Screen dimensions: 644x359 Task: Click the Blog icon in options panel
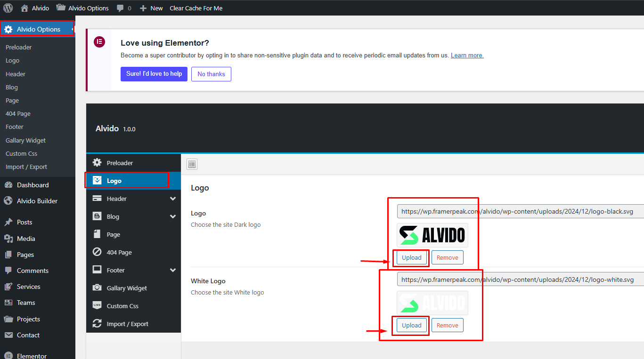(97, 216)
